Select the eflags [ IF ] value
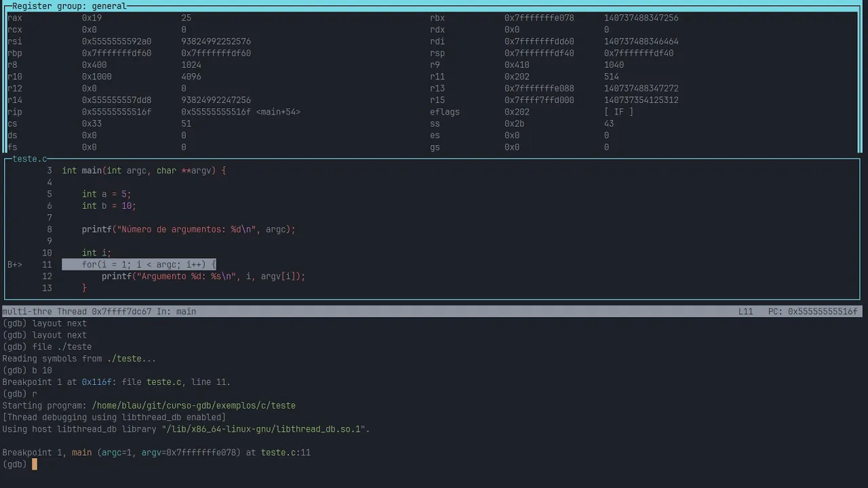Image resolution: width=868 pixels, height=488 pixels. click(x=618, y=112)
